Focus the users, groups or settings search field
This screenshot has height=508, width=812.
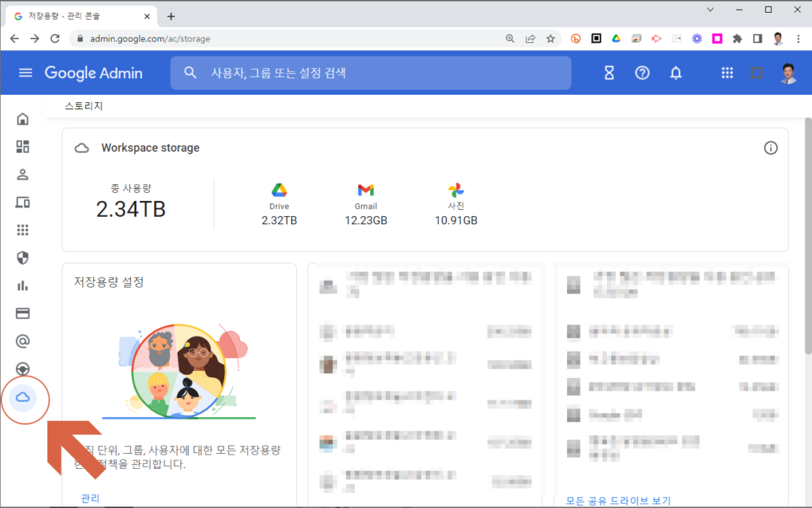(371, 73)
